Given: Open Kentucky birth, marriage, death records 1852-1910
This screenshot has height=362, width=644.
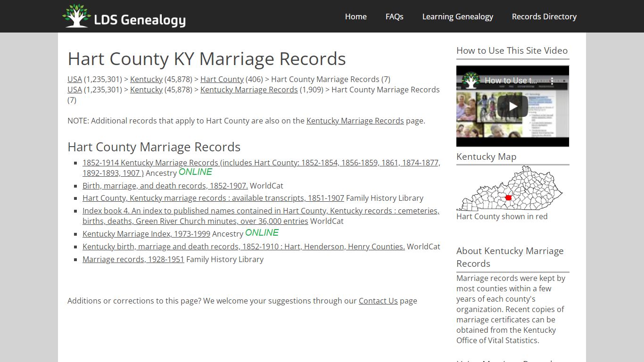Looking at the screenshot, I should click(244, 247).
